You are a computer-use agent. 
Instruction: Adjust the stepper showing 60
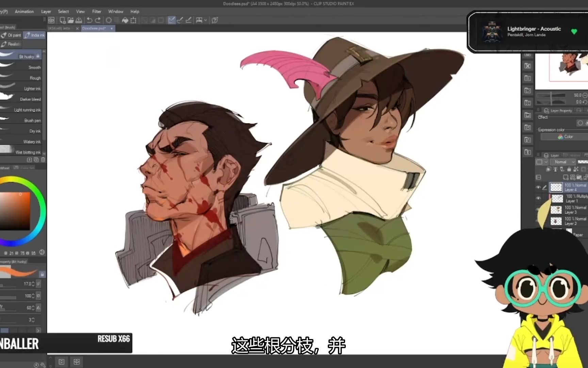(x=33, y=308)
